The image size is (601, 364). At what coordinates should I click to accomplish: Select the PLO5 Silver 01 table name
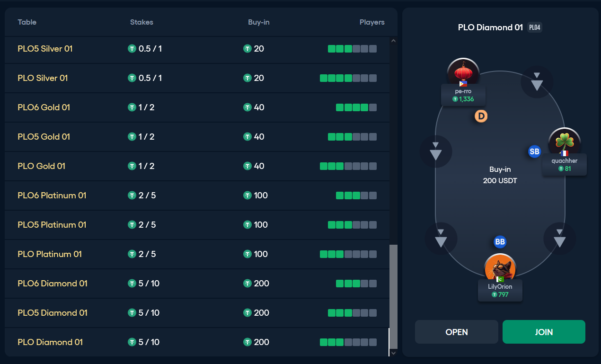[45, 49]
